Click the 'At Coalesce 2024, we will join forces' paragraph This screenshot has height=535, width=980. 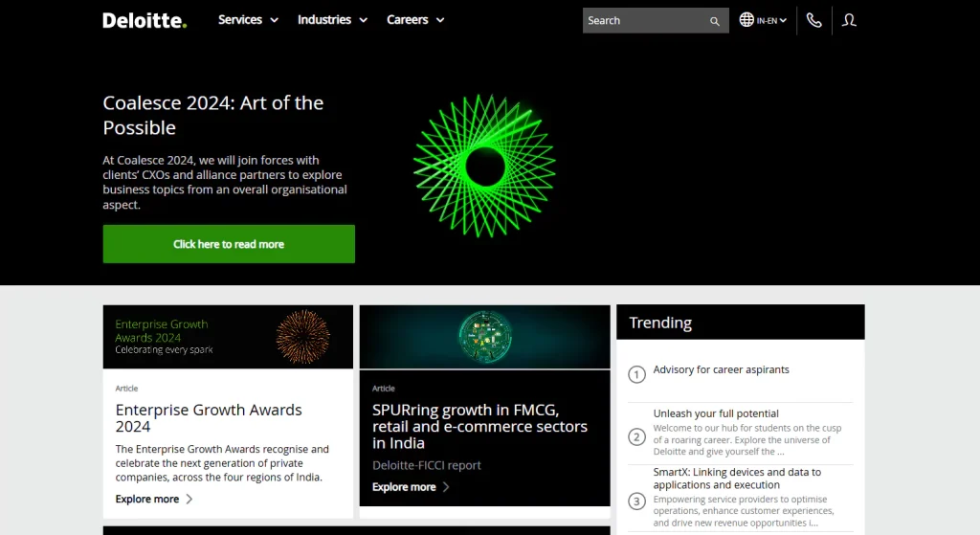click(x=225, y=182)
